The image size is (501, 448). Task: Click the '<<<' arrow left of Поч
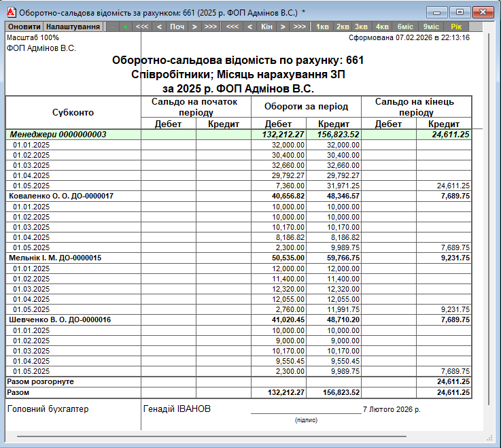coord(142,27)
